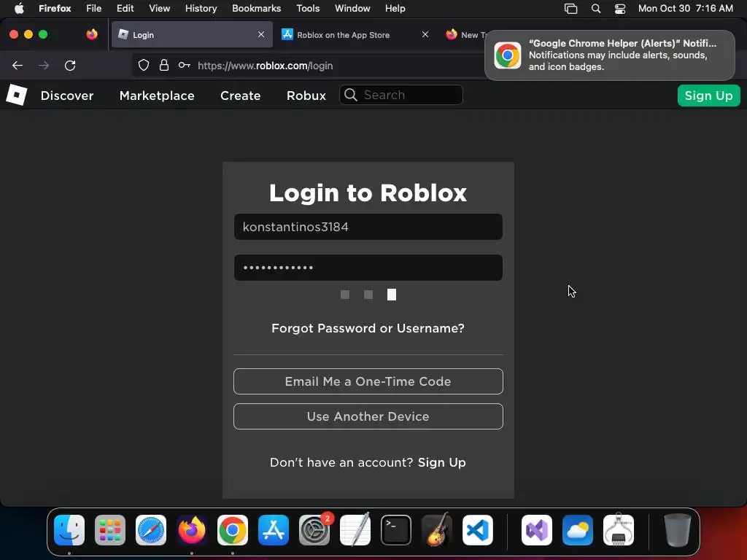Open the View menu
747x560 pixels.
click(x=159, y=9)
